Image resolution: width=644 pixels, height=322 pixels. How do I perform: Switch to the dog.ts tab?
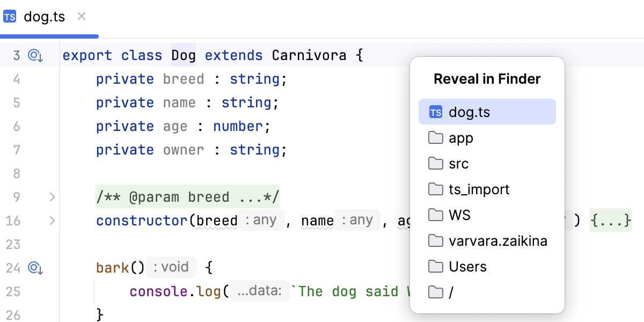pyautogui.click(x=44, y=17)
